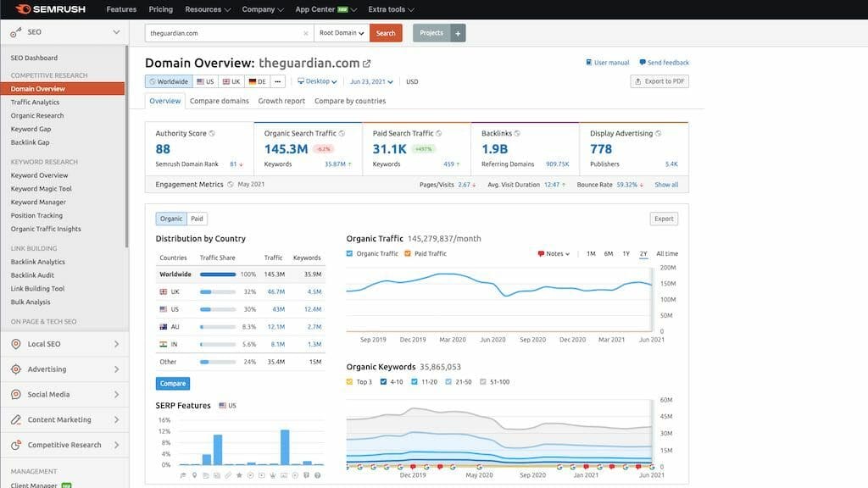This screenshot has height=488, width=868.
Task: Switch distribution to Paid
Action: click(197, 219)
